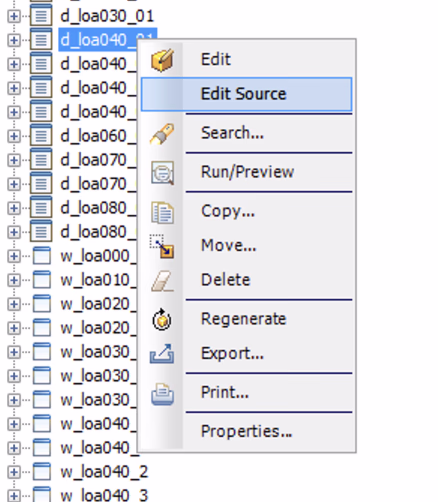The width and height of the screenshot is (438, 502).
Task: Select the w_loa040_2 window item
Action: click(x=104, y=472)
